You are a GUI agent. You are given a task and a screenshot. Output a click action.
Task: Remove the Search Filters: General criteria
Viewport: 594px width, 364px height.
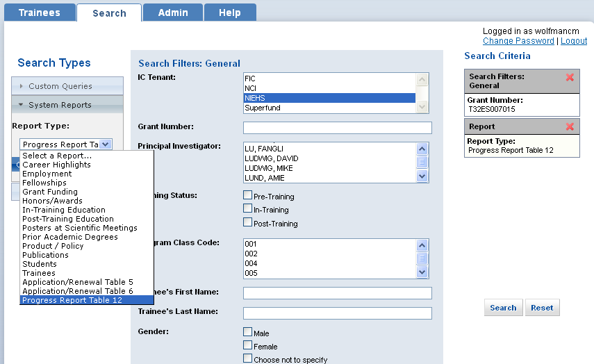click(x=570, y=77)
